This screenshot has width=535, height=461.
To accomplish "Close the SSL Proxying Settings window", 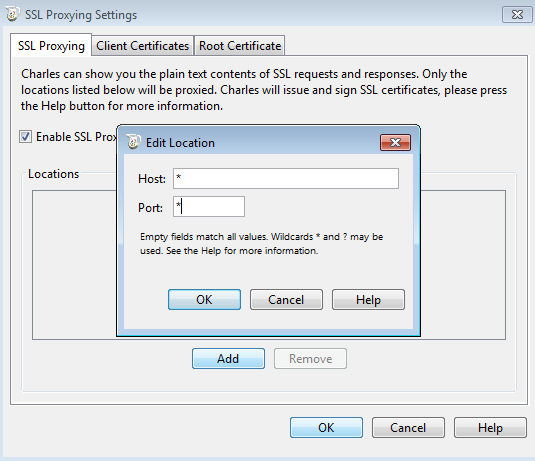I will (517, 15).
